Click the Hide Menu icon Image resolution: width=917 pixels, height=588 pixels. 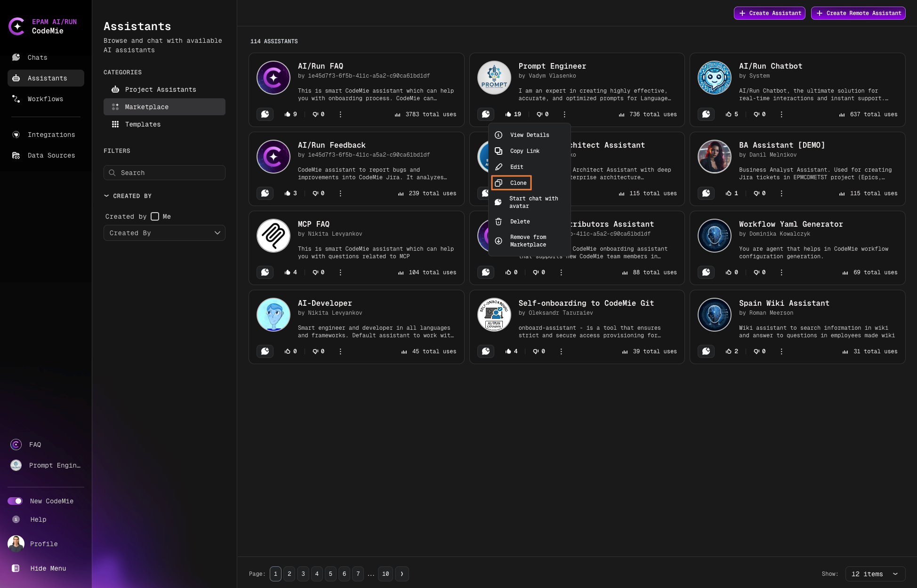tap(16, 568)
